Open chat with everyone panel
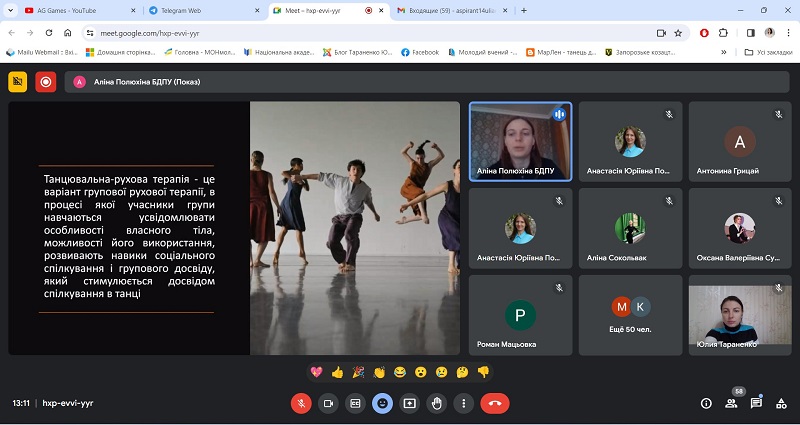The width and height of the screenshot is (800, 425). coord(756,404)
